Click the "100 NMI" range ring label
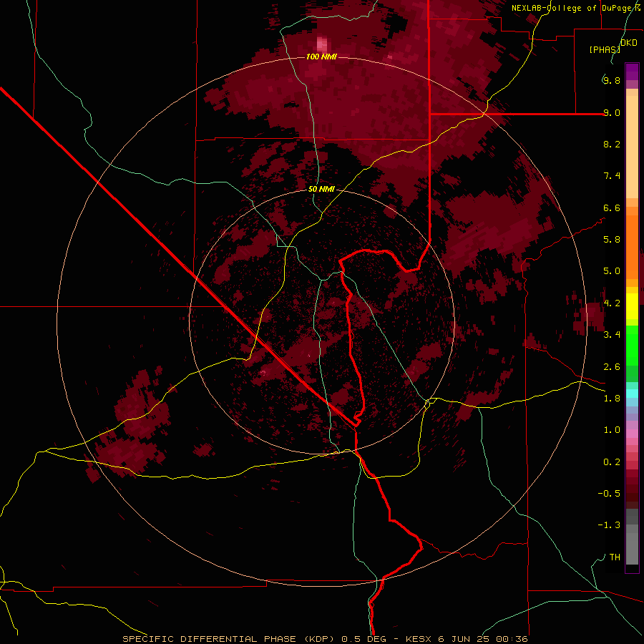 coord(321,57)
